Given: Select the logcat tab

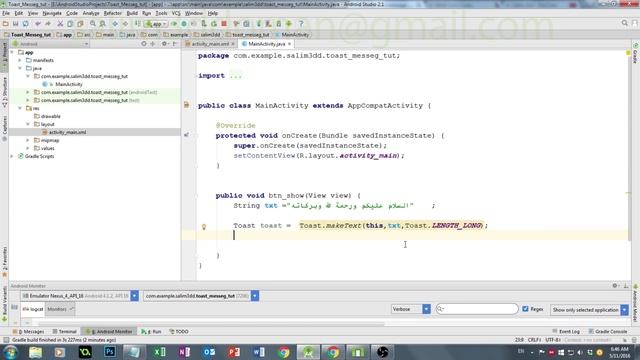Looking at the screenshot, I should (33, 309).
